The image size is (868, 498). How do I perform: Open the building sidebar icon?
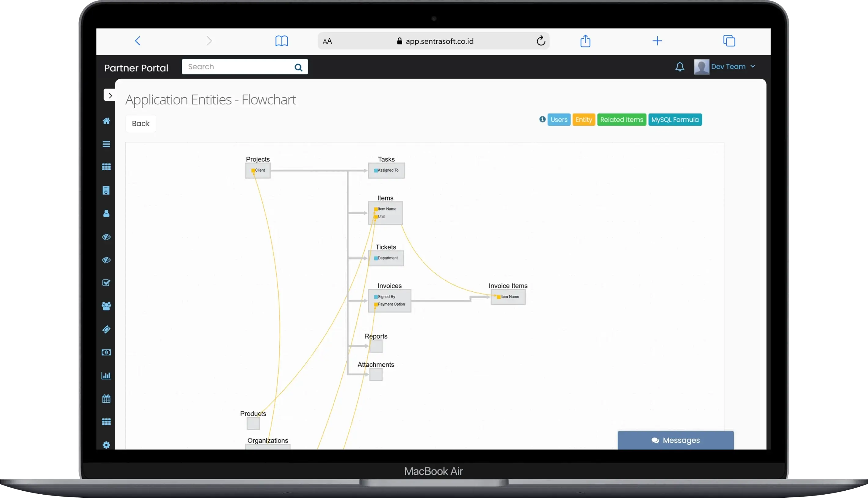tap(106, 190)
